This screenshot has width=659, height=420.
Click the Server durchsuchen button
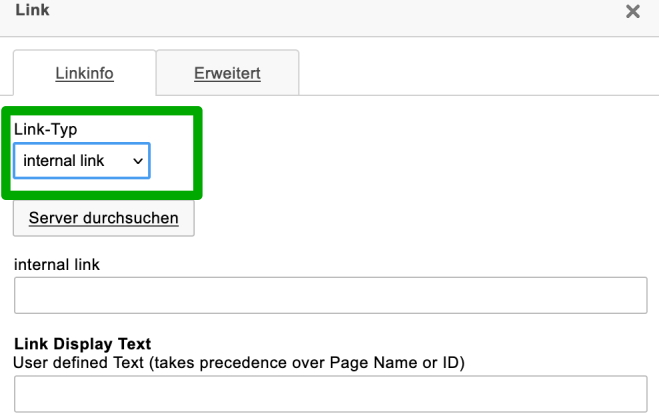pos(104,218)
